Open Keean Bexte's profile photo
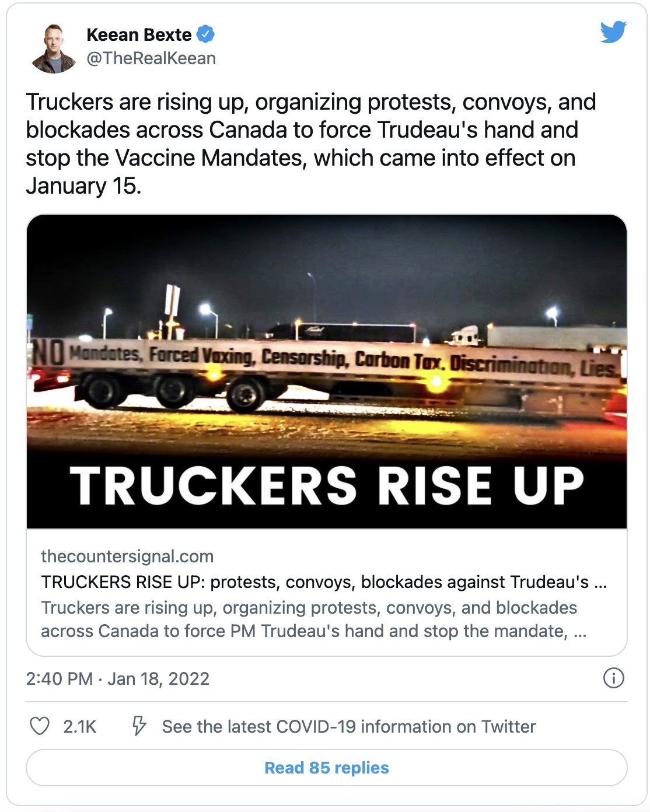 click(53, 48)
